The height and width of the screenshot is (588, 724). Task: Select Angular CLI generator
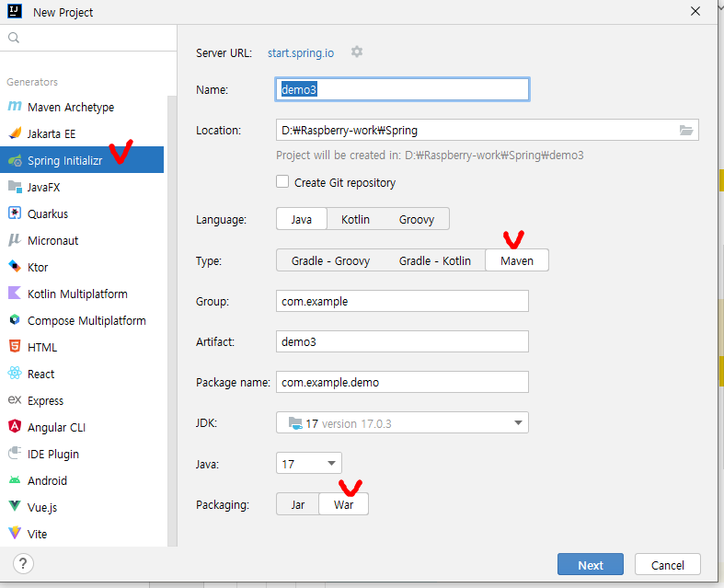[x=82, y=427]
